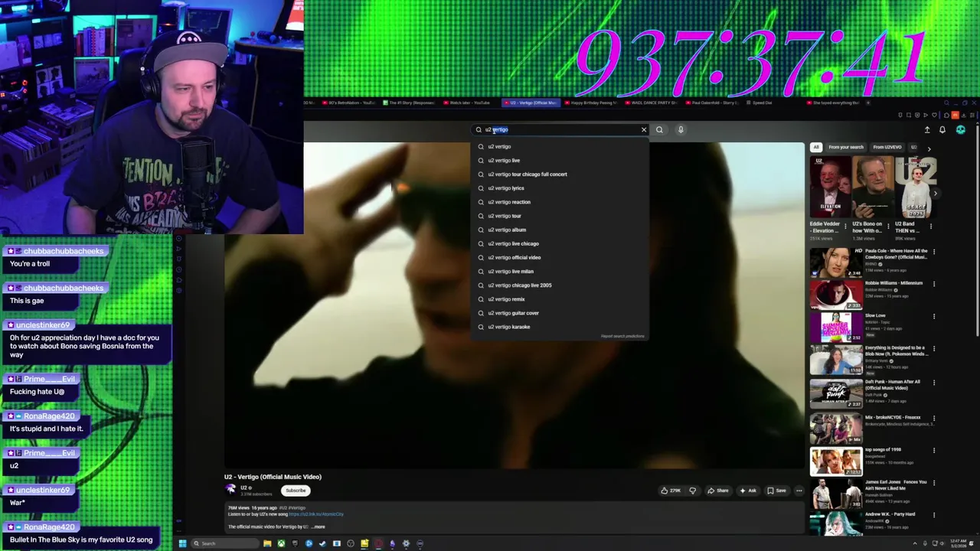Click the Ask button below video
980x551 pixels.
[748, 491]
